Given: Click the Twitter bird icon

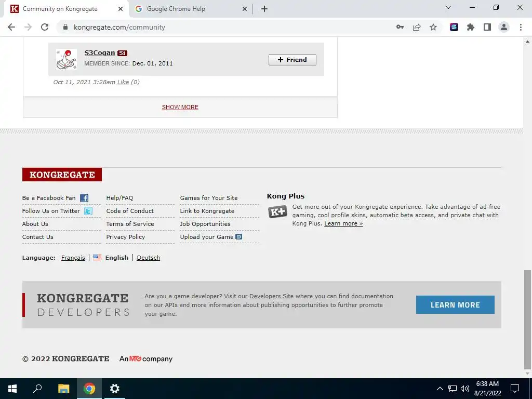Looking at the screenshot, I should coord(88,211).
